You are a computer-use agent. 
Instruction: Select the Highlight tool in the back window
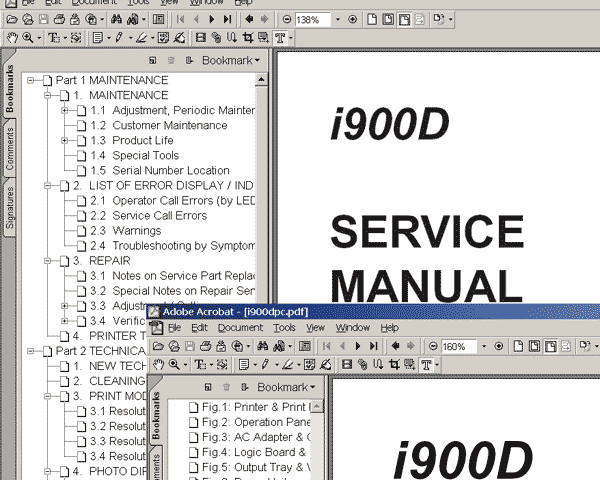pos(141,38)
